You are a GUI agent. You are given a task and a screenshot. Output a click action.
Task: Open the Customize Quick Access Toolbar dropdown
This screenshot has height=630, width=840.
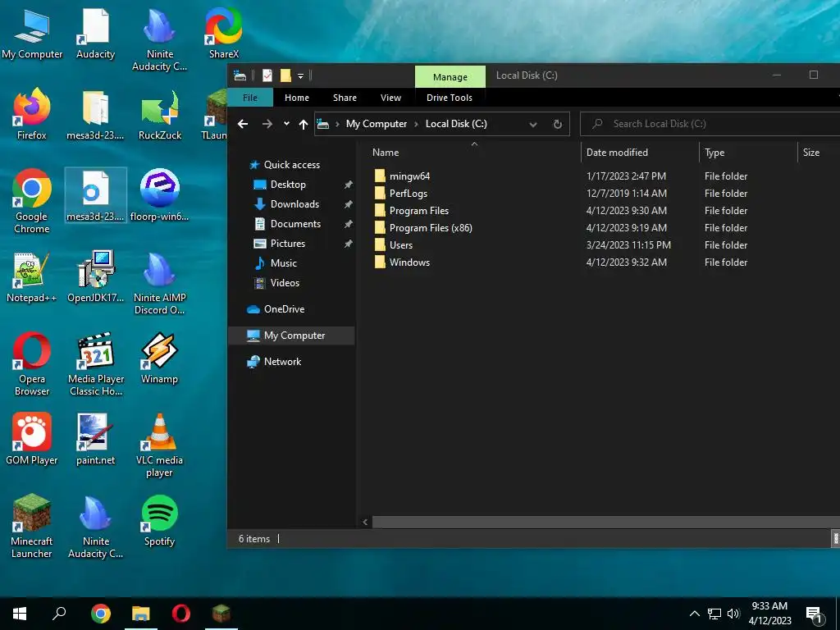[x=300, y=76]
